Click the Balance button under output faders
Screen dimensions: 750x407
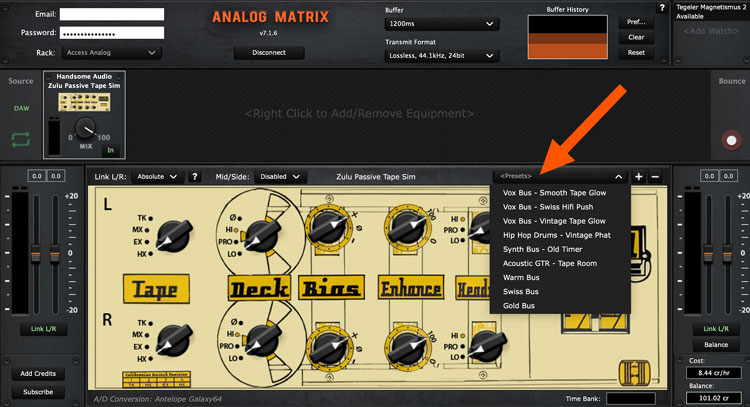716,344
